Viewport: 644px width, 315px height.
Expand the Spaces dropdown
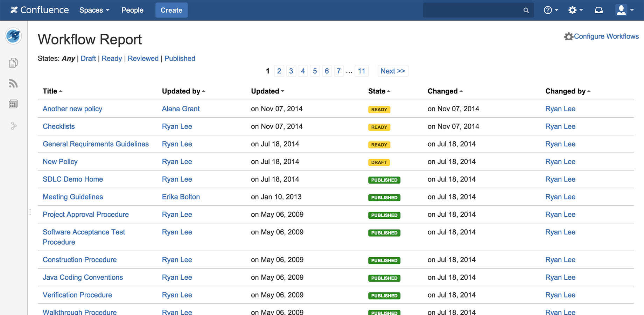(x=94, y=10)
